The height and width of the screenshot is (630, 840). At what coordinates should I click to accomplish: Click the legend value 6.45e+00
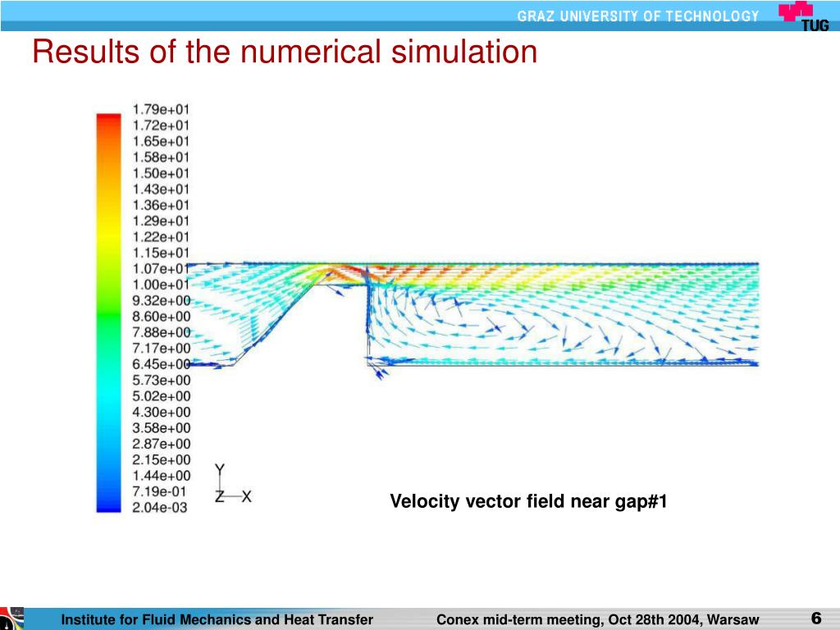tap(162, 364)
